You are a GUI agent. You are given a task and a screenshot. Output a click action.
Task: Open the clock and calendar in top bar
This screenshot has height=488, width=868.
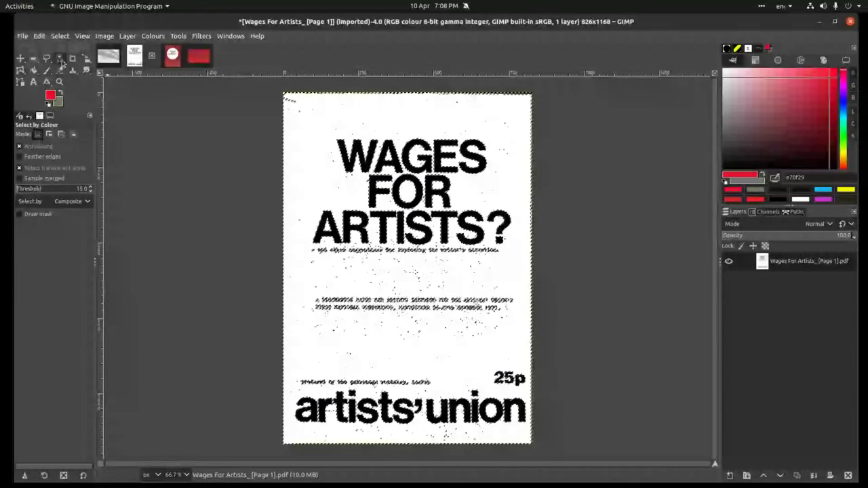point(434,6)
